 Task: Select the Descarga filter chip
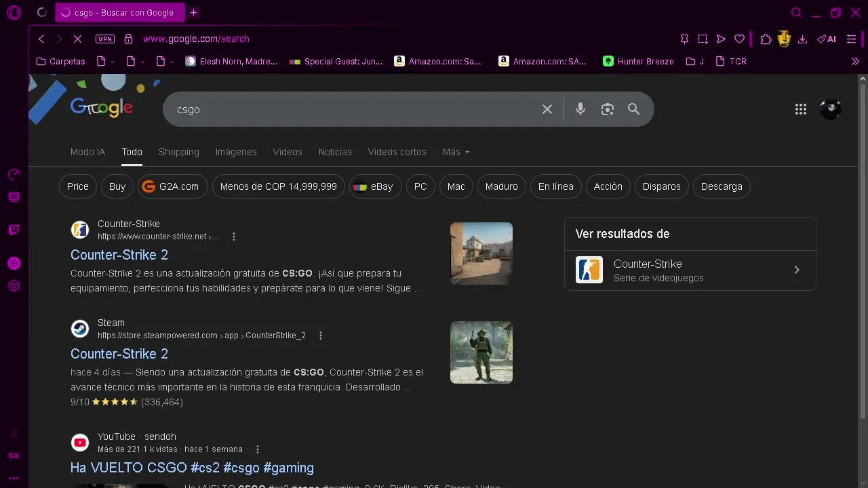[x=722, y=186]
